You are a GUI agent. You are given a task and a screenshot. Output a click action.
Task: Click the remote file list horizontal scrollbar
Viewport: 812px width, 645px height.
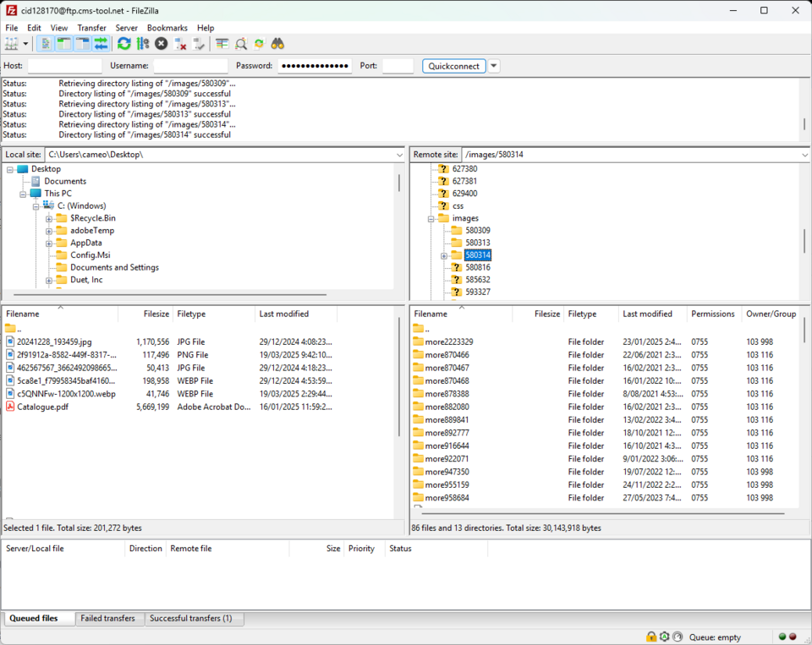coord(592,513)
